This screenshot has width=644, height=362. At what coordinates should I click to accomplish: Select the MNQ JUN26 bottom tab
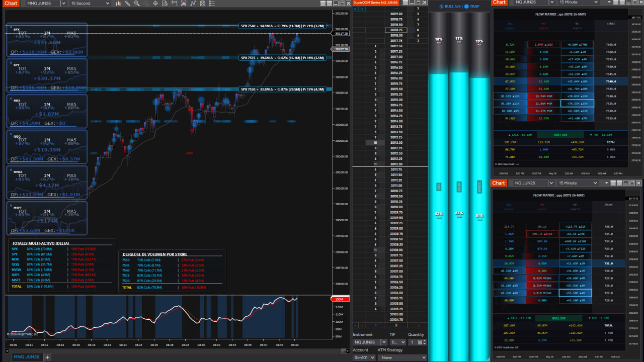[x=26, y=357]
